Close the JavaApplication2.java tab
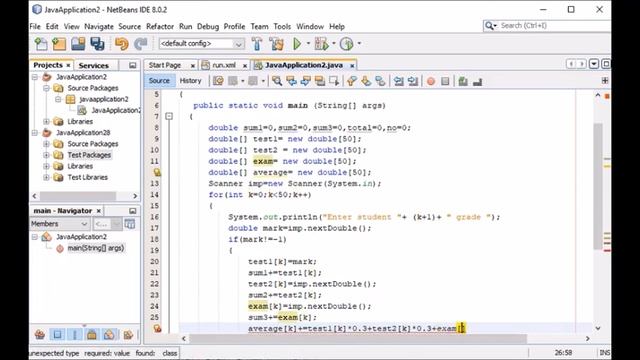Screen dimensions: 640x360 352,65
